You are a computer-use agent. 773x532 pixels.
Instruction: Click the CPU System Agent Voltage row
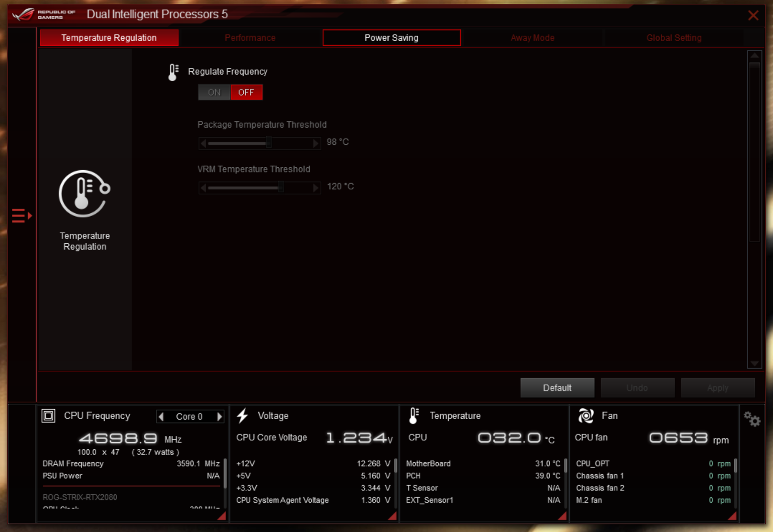pos(313,500)
